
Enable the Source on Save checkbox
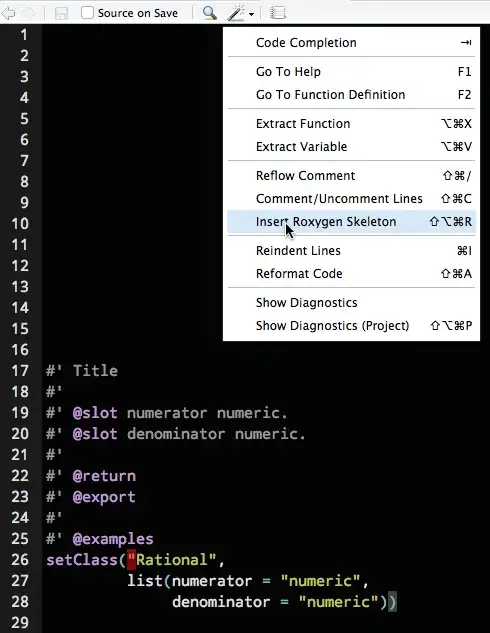coord(87,13)
